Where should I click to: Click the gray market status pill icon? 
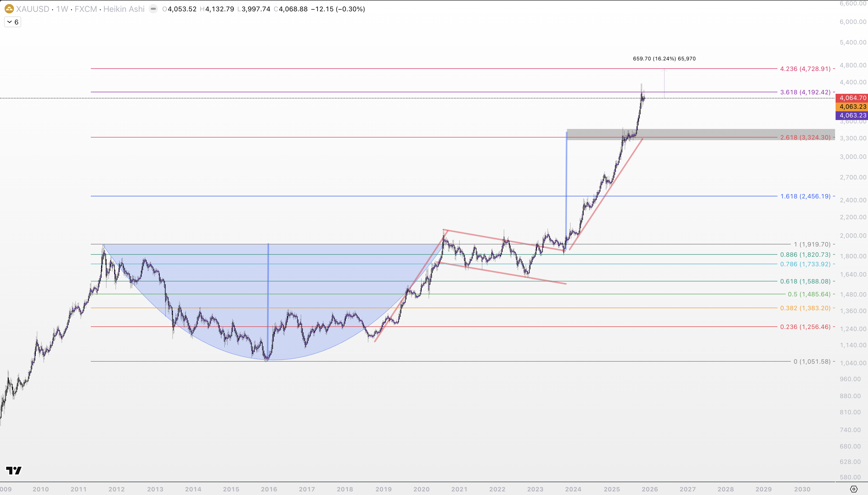click(x=154, y=9)
